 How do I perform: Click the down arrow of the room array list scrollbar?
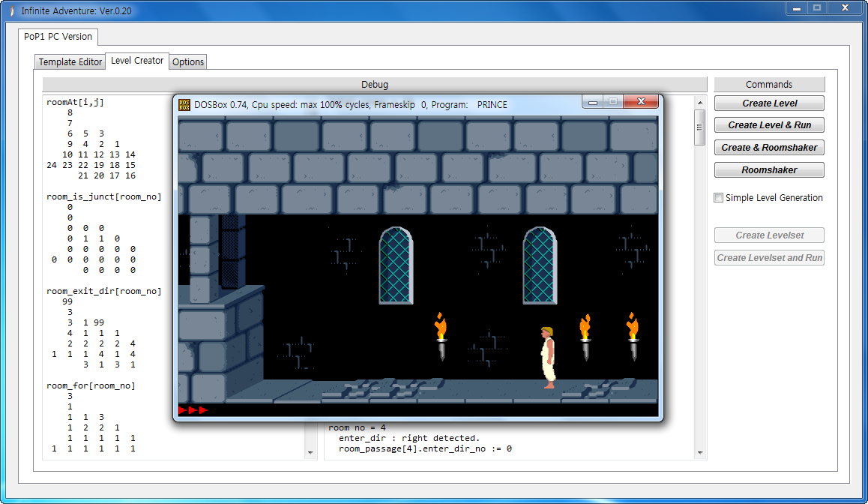310,453
